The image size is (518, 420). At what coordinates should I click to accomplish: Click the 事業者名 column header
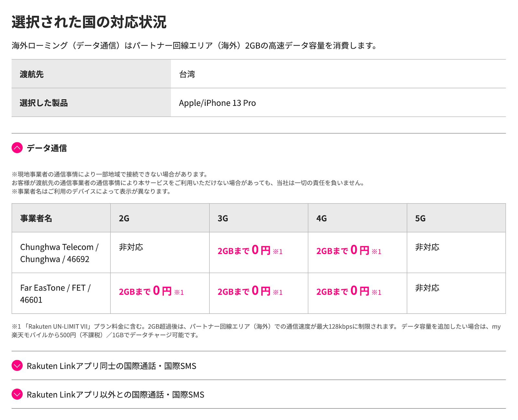point(61,218)
